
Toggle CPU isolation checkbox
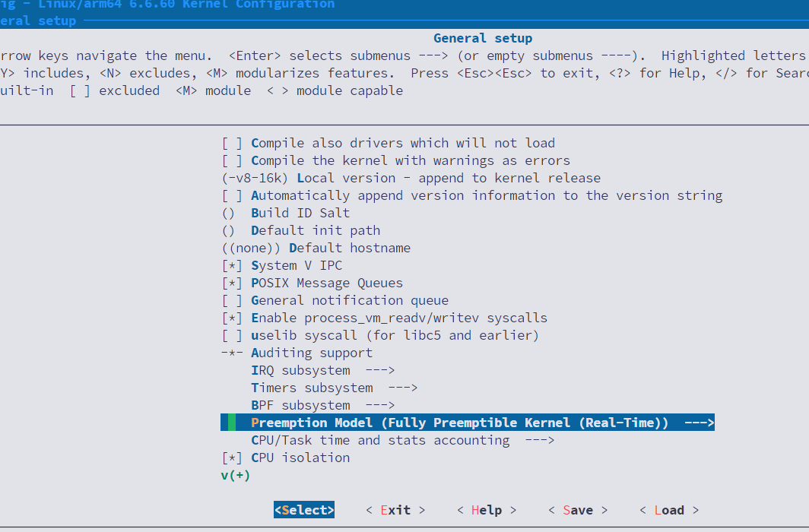[232, 458]
